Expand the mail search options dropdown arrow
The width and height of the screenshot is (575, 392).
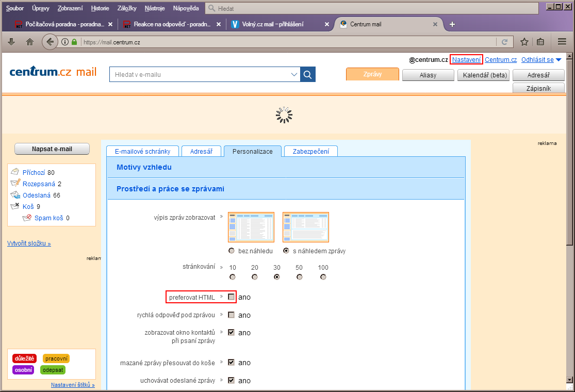(x=294, y=74)
